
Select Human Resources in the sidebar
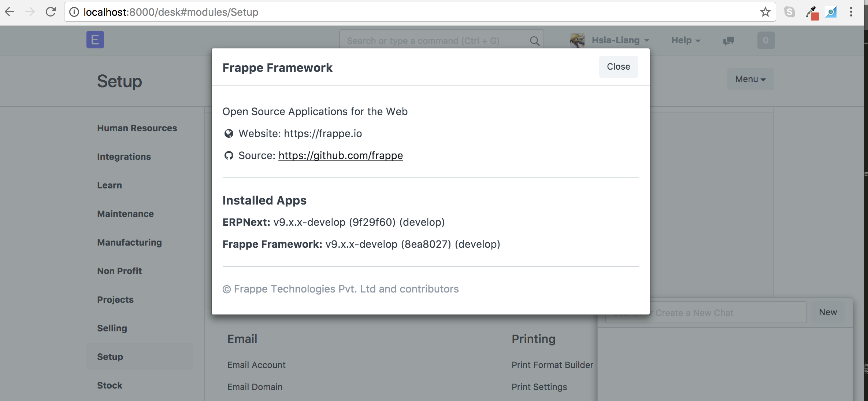click(137, 128)
